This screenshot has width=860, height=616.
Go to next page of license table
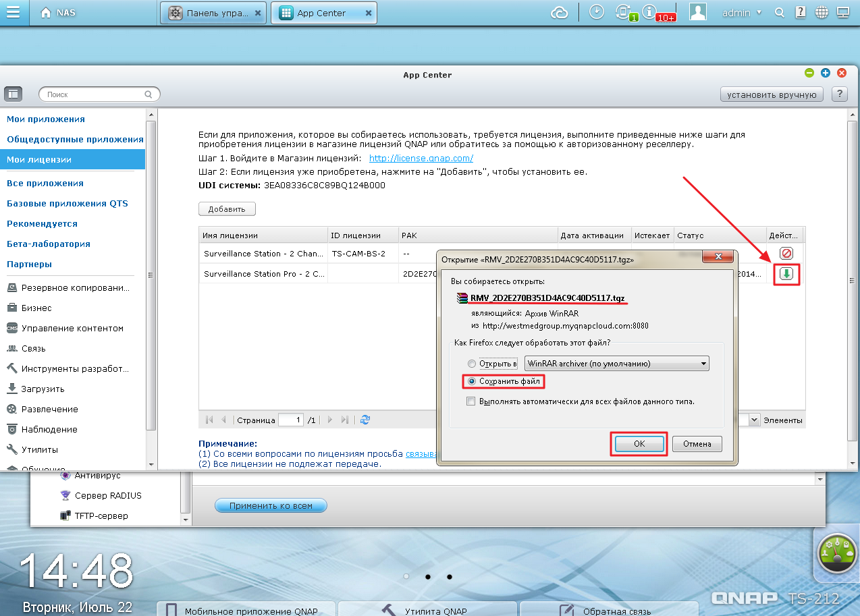[329, 420]
